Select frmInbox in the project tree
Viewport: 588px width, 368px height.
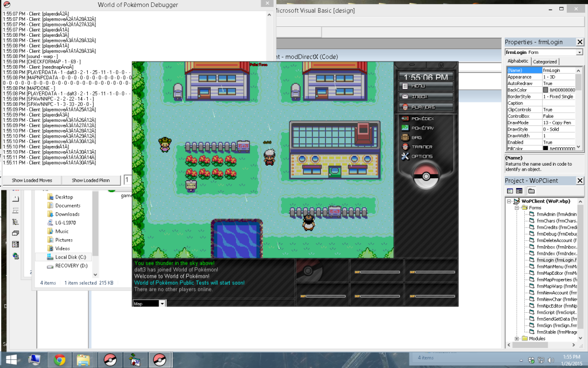553,247
